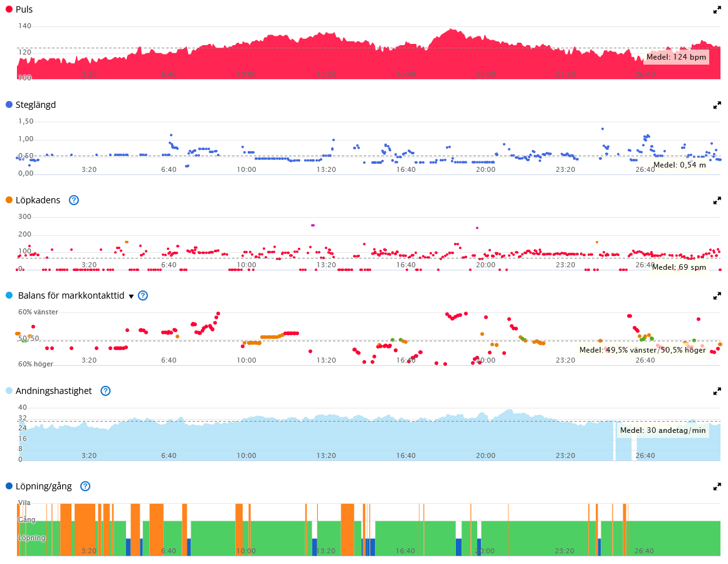Click the Medel: 49,5% vänster/50,5% höger label
Screen dimensions: 728x564
coord(642,350)
